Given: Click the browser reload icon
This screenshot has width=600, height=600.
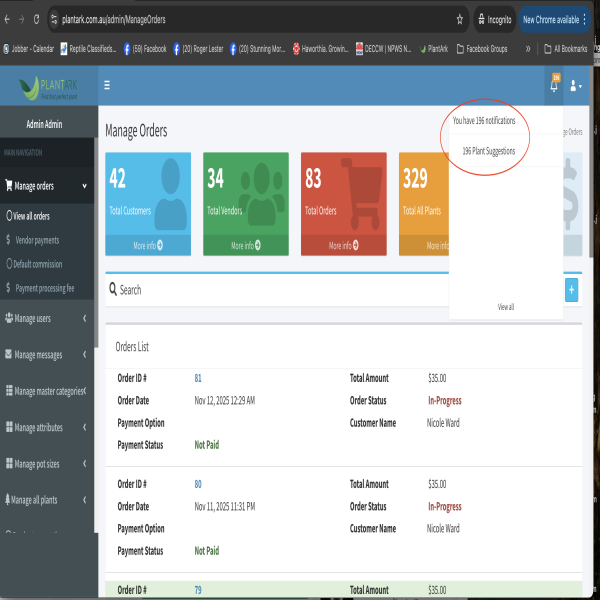Looking at the screenshot, I should click(37, 19).
